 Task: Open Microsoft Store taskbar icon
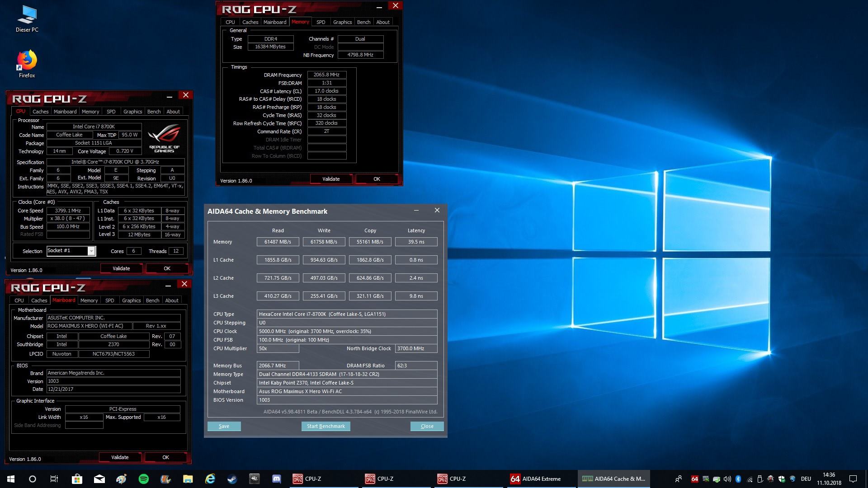click(x=77, y=479)
